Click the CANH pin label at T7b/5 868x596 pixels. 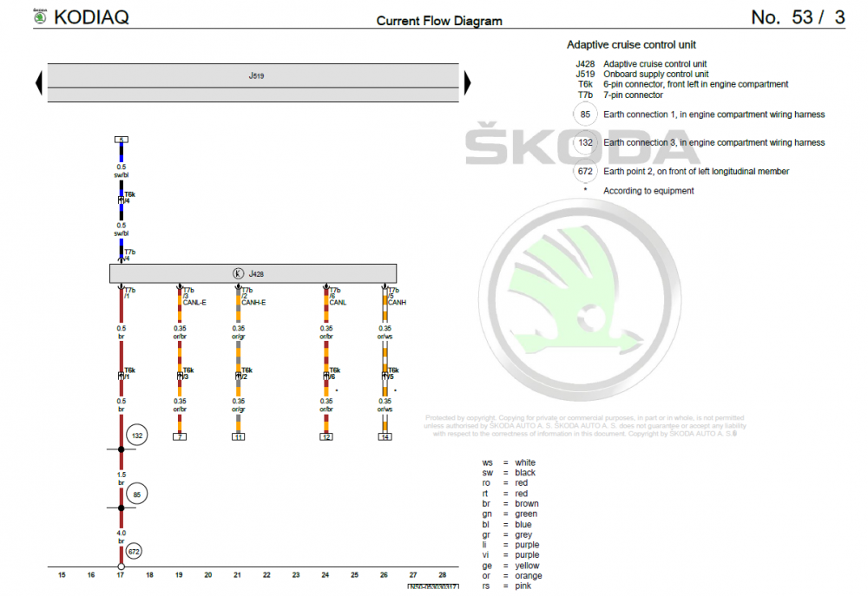397,303
